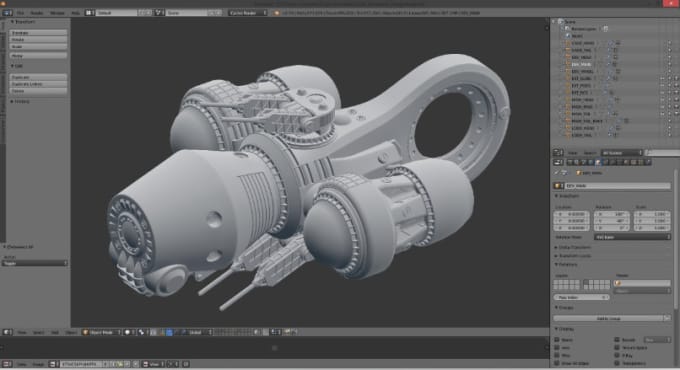This screenshot has height=370, width=680.
Task: Open the Add menu in 3D view header
Action: tap(55, 332)
